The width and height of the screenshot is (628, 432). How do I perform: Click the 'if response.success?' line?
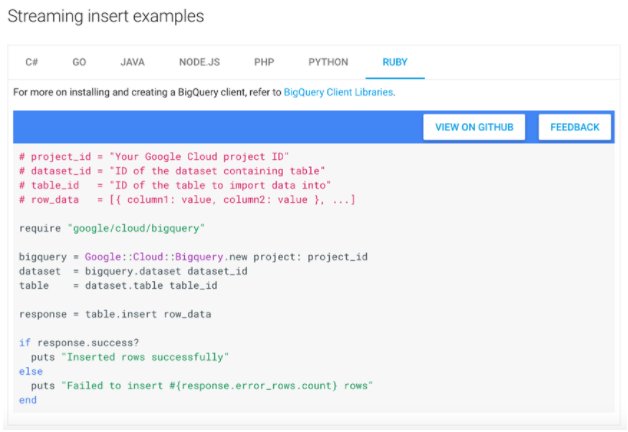(x=79, y=343)
